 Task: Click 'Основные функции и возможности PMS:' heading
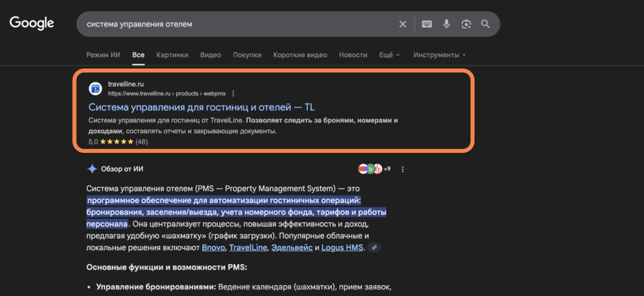coord(167,268)
